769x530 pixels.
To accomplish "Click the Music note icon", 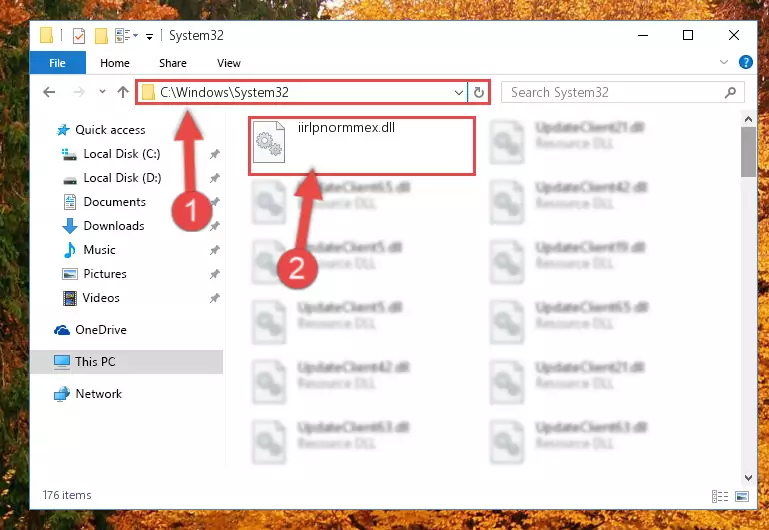I will pyautogui.click(x=70, y=250).
